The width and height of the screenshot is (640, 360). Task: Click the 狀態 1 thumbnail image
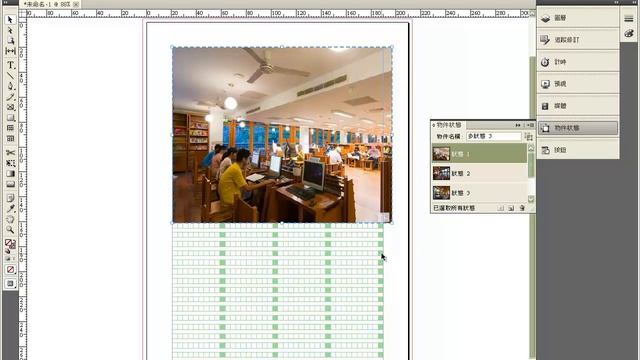click(x=441, y=154)
